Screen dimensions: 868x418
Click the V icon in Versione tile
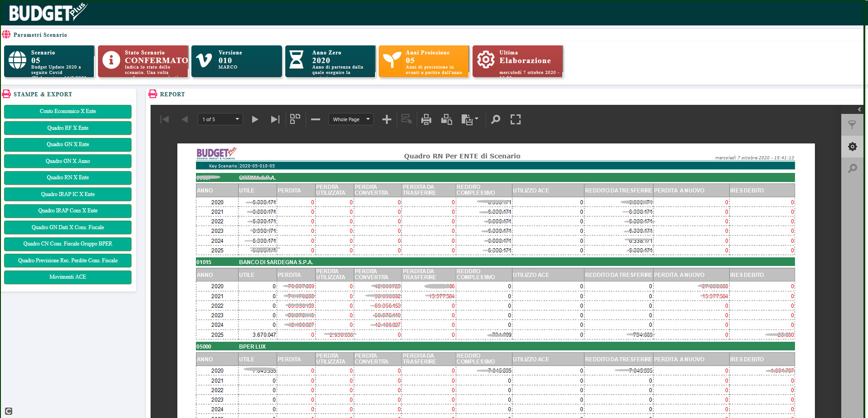click(204, 60)
